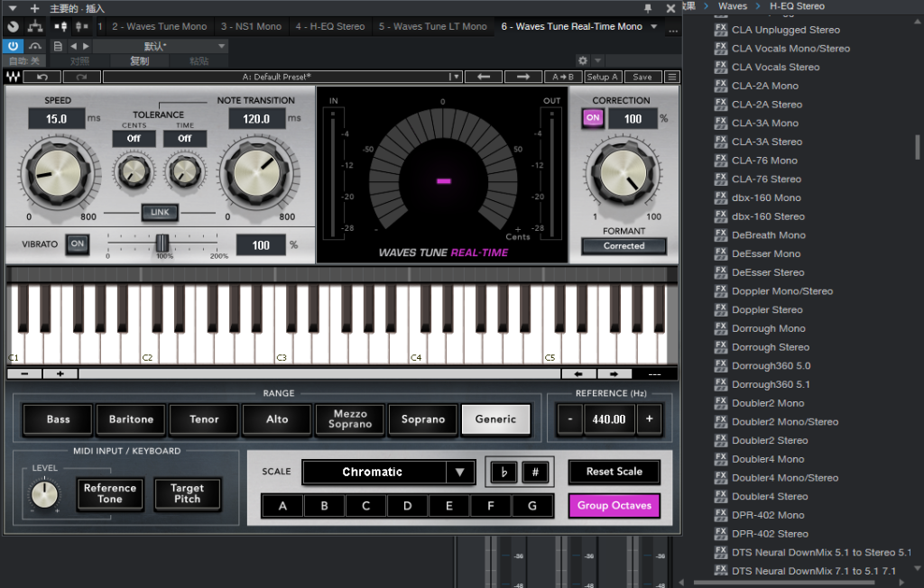Click the NOTE TRANSITION value field 120.0

tap(256, 118)
